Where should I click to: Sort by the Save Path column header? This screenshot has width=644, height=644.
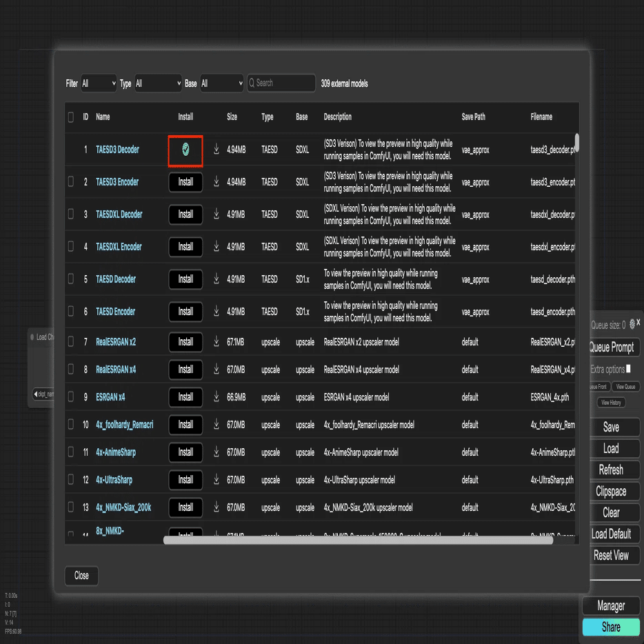click(x=474, y=117)
